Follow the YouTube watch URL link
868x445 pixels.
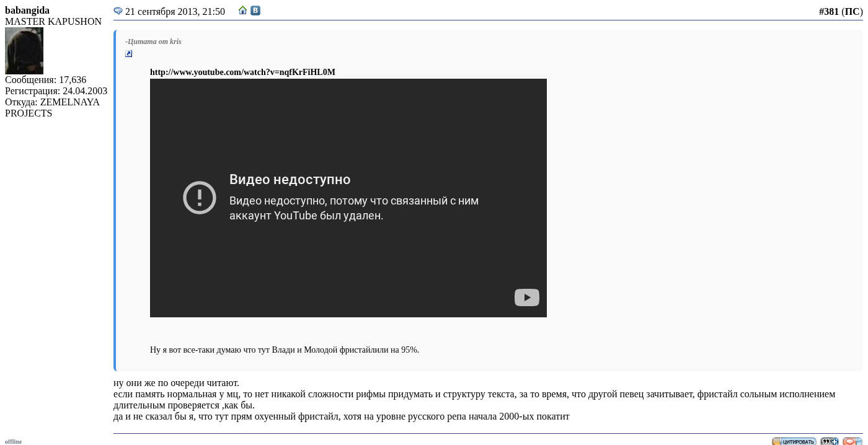(242, 73)
